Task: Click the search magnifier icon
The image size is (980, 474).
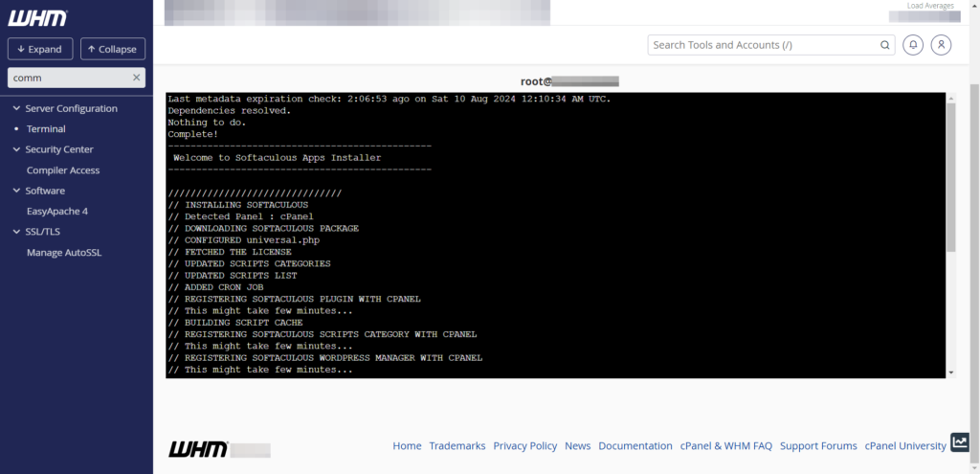Action: pyautogui.click(x=885, y=45)
